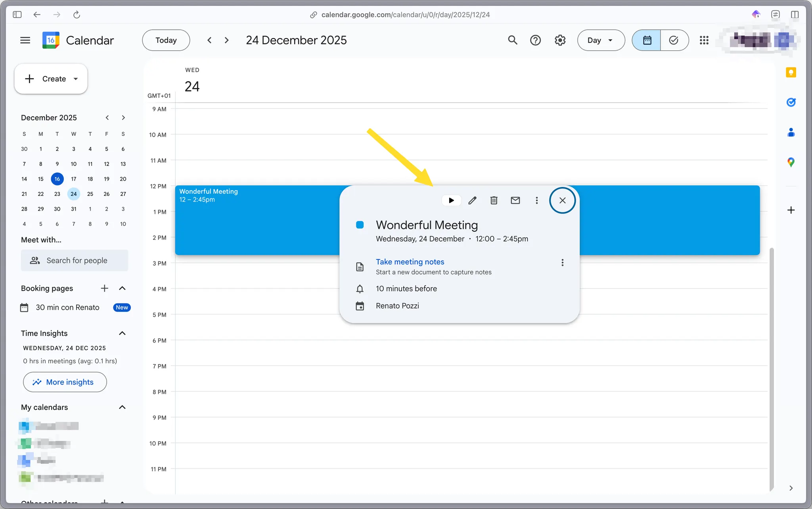
Task: Open event options three-dot menu
Action: click(536, 200)
